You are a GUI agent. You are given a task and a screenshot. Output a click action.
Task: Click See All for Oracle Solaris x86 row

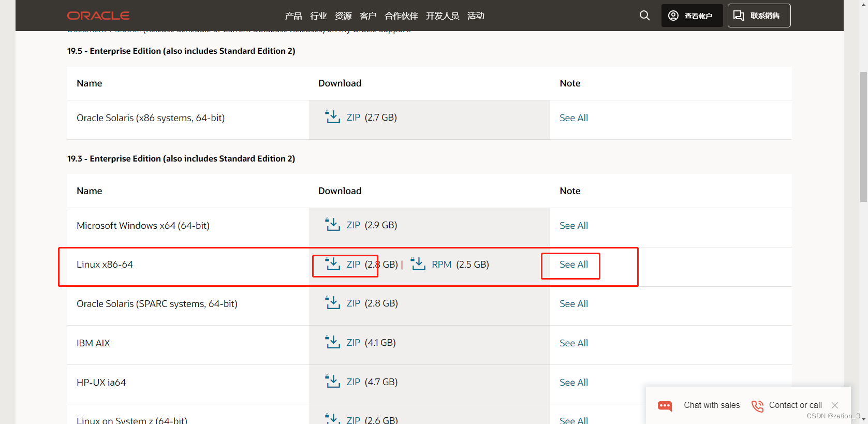(x=573, y=118)
